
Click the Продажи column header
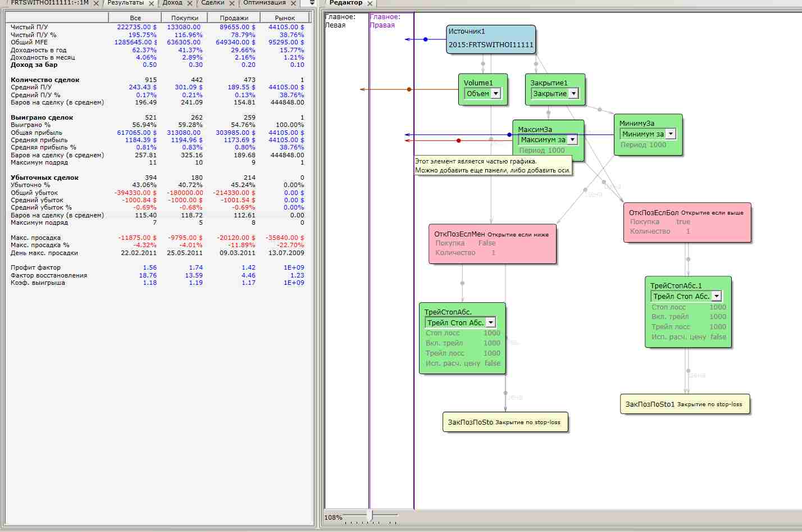234,18
